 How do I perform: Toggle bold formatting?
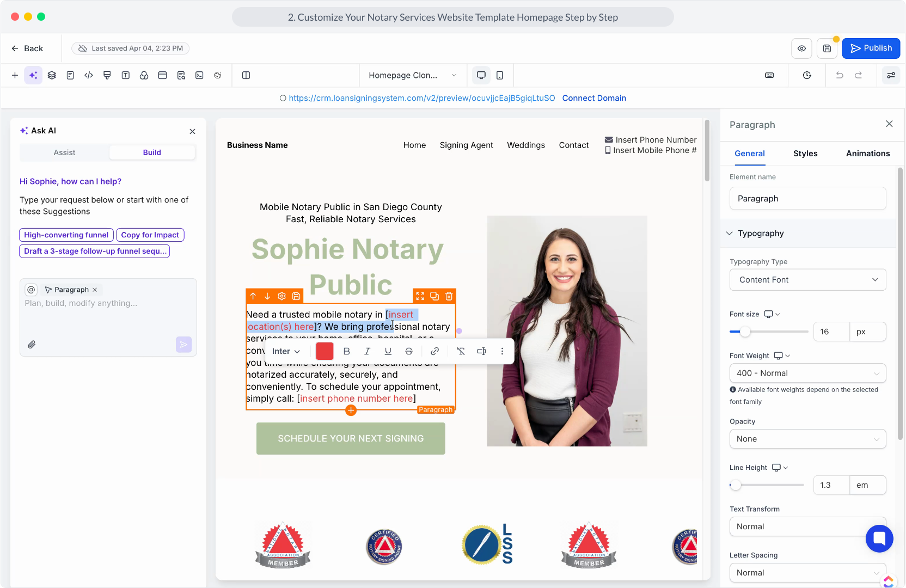pos(346,352)
